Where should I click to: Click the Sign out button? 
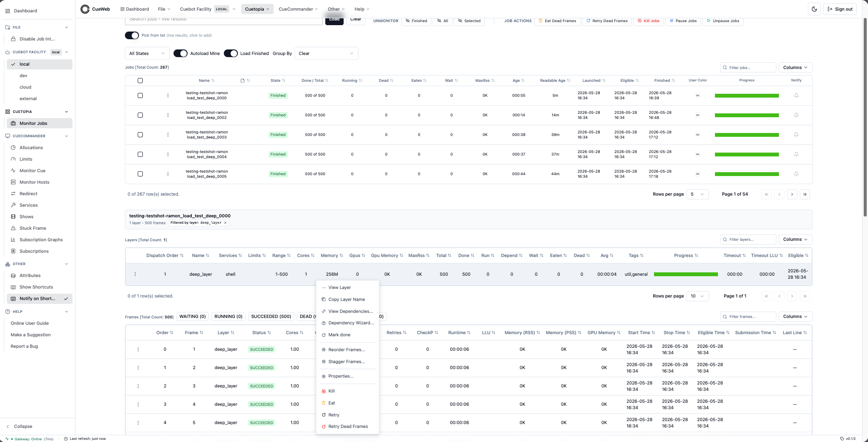click(x=840, y=9)
